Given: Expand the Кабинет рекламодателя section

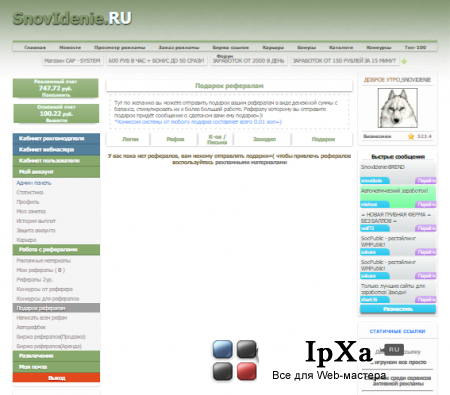Looking at the screenshot, I should tap(56, 138).
